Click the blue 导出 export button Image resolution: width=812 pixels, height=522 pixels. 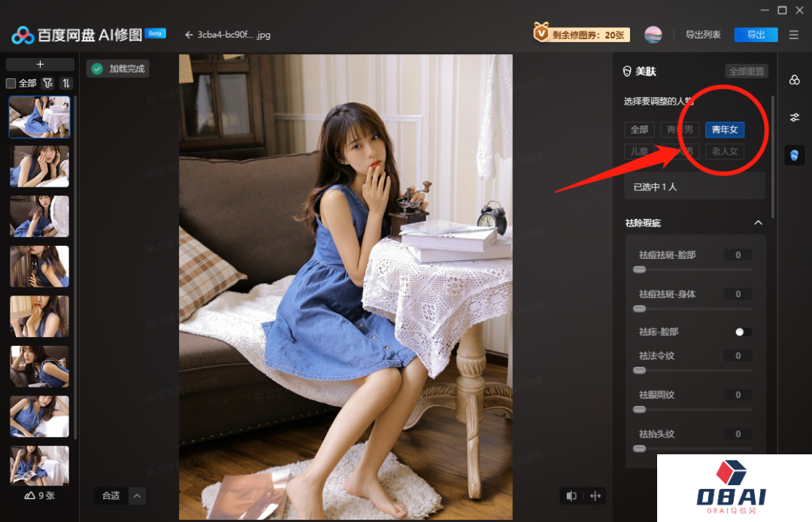tap(756, 35)
